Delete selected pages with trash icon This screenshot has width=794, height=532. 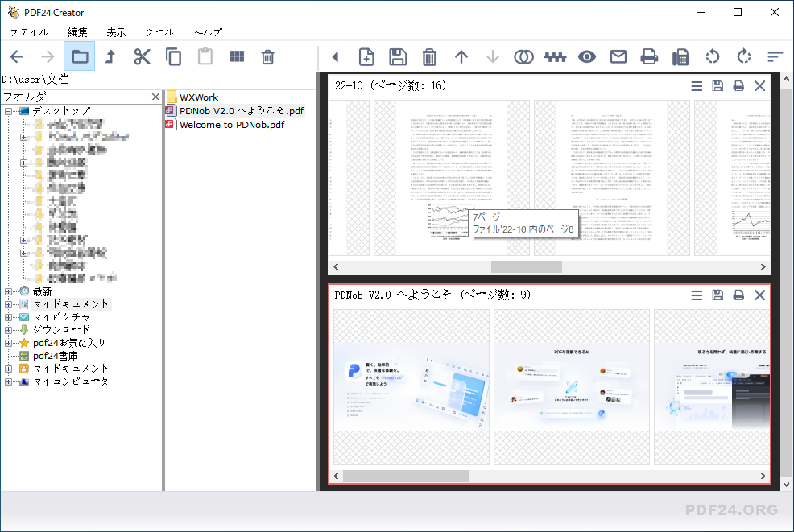(429, 56)
